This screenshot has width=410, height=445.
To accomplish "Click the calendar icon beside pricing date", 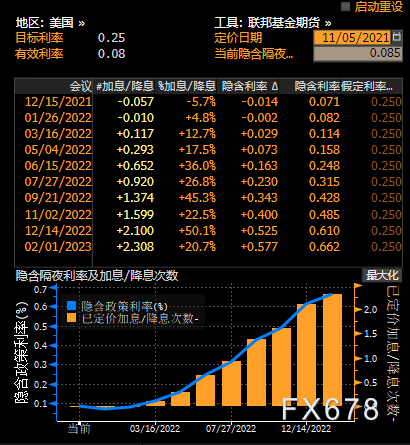I will click(x=397, y=37).
